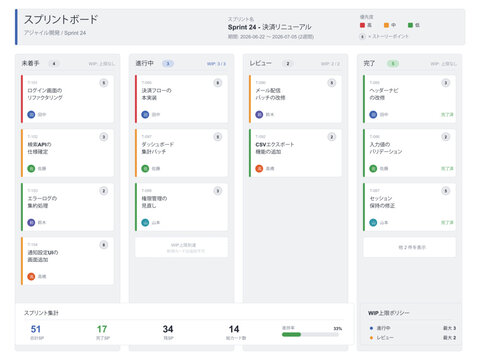Image resolution: width=480 pixels, height=360 pixels.
Task: Click story point badge on 検索APIの仕様確定 card
Action: (104, 137)
